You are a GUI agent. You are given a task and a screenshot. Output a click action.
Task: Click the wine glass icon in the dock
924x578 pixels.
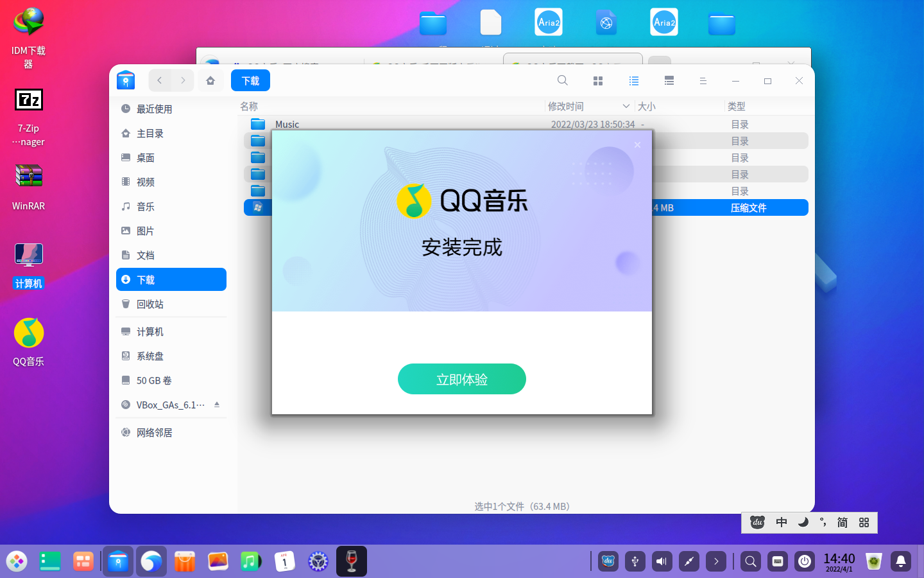point(352,561)
